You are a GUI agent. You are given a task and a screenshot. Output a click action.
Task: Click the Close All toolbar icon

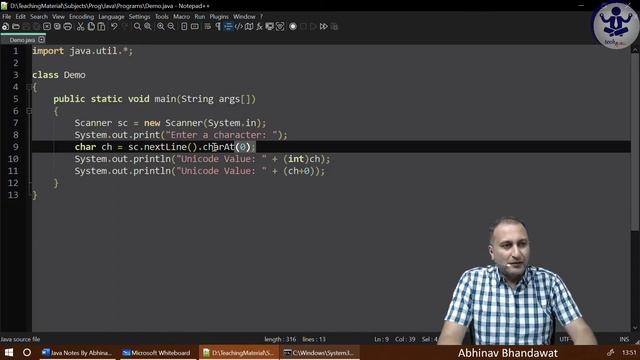(57, 27)
